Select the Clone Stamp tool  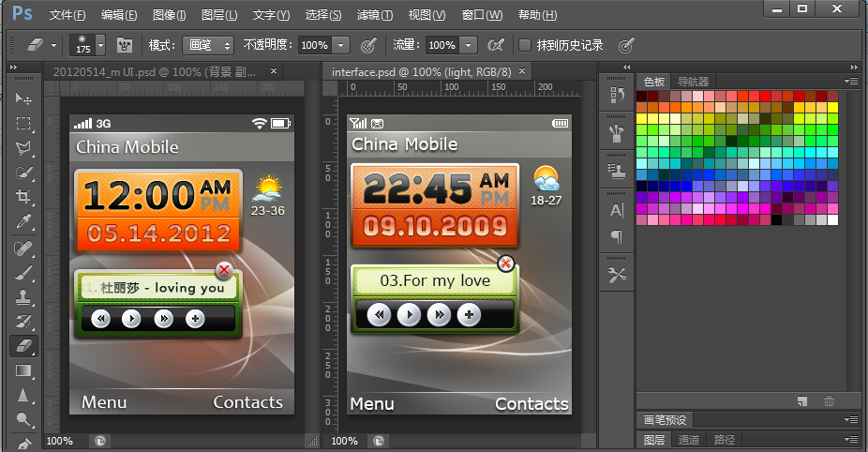point(23,297)
